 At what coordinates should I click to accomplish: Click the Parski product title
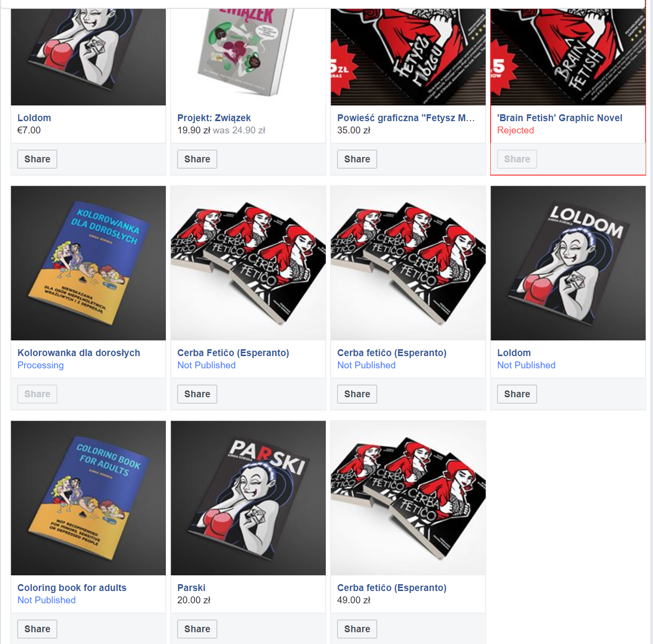click(x=191, y=588)
